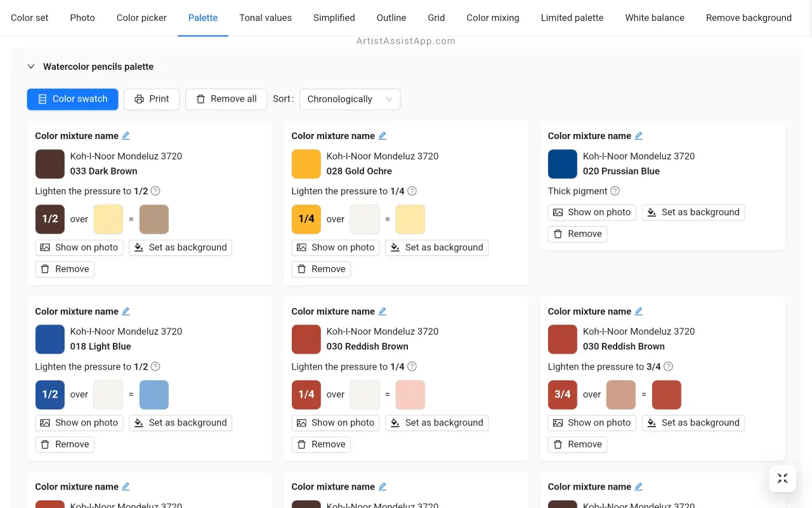Image resolution: width=812 pixels, height=508 pixels.
Task: Switch to the Photo tab
Action: (82, 18)
